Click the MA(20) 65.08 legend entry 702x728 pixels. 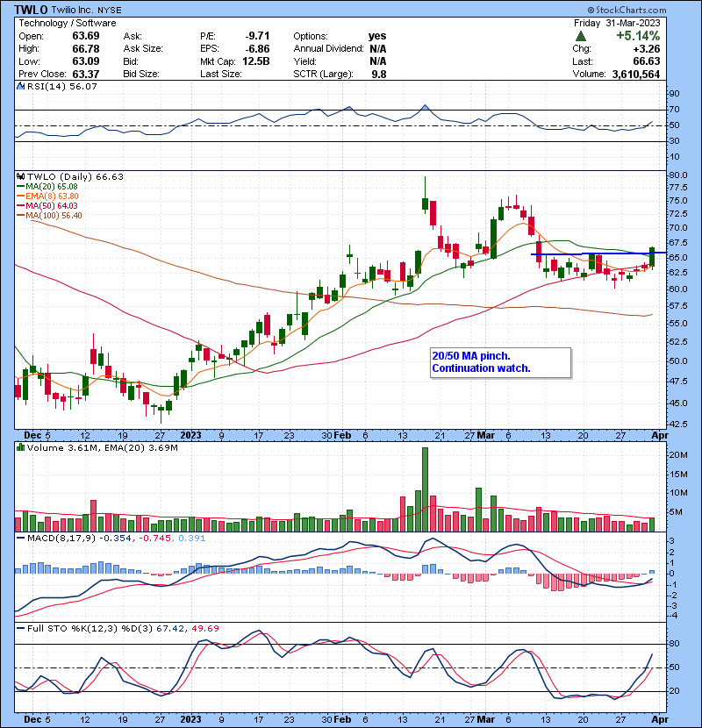coord(47,186)
